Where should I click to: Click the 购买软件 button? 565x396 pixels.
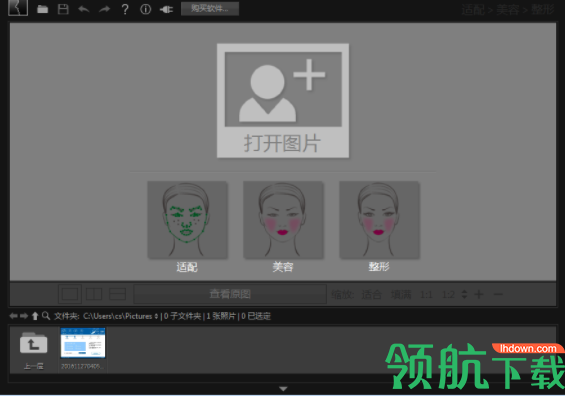210,9
